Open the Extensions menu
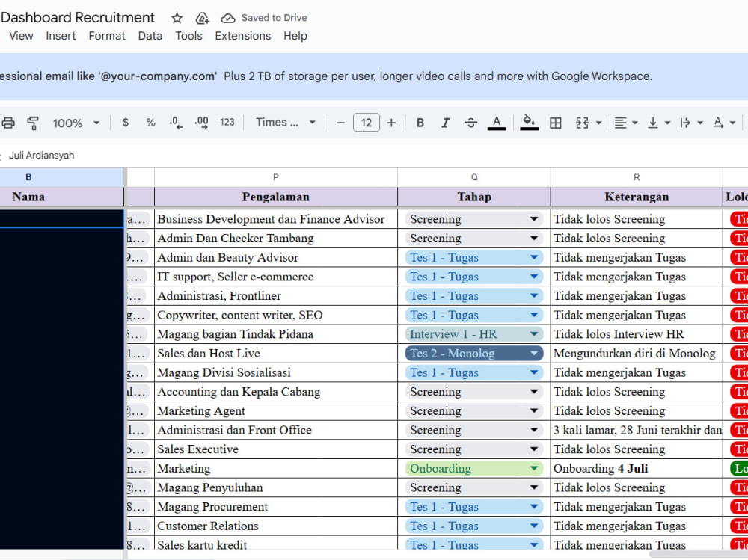Screen dimensions: 748x560 tap(243, 36)
